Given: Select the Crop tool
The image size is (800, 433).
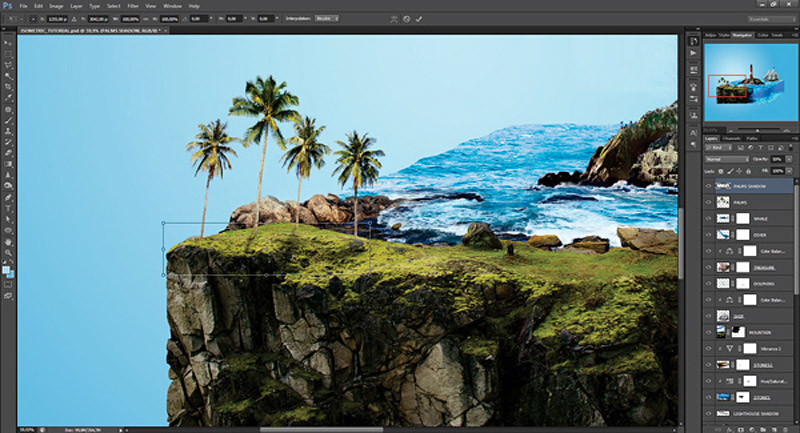Looking at the screenshot, I should pos(8,87).
